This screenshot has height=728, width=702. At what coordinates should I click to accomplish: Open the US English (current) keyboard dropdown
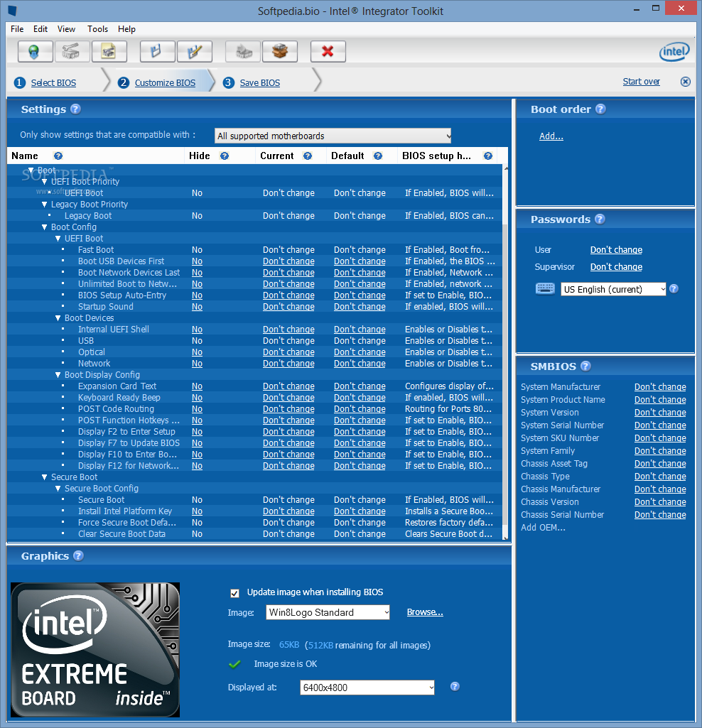point(613,289)
